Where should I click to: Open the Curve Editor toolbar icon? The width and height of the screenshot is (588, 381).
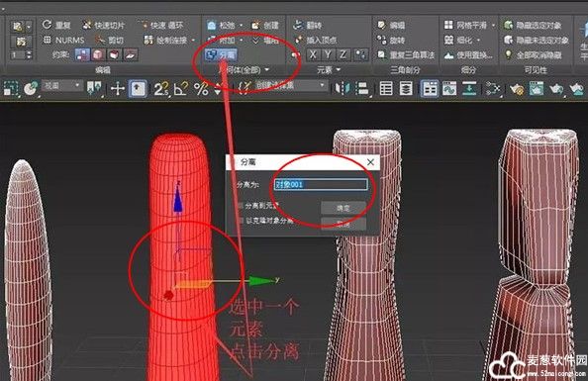449,89
